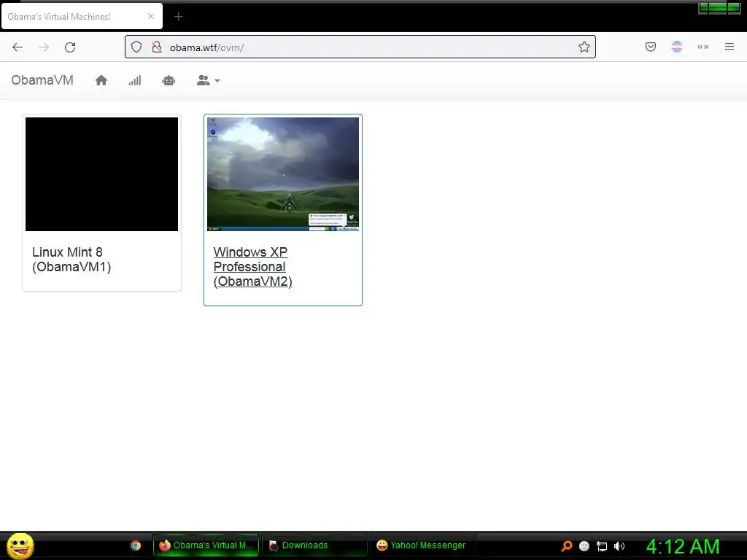Viewport: 747px width, 560px height.
Task: Click the toolbar extension icon beside the menu
Action: (x=703, y=47)
